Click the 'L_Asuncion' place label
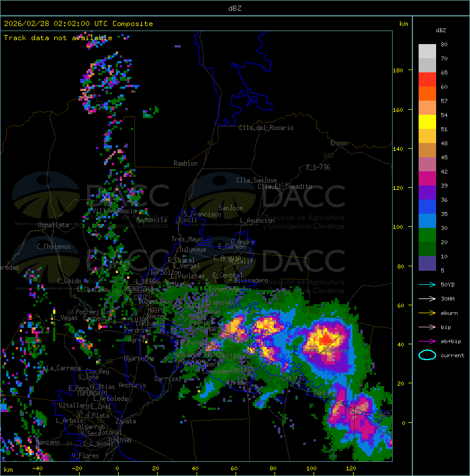470x476 pixels. pos(257,220)
